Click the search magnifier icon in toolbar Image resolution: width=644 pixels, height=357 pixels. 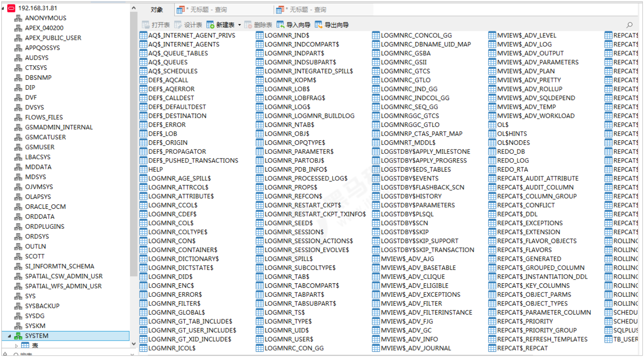tap(629, 25)
